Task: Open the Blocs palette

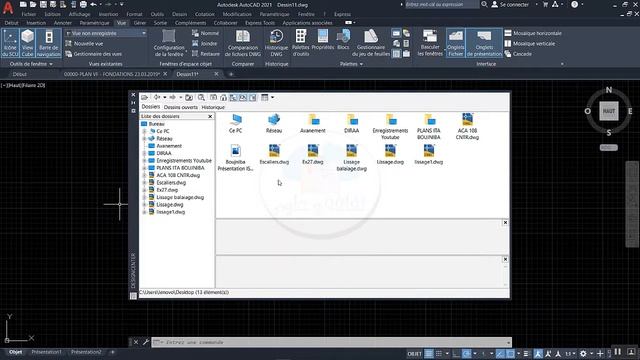Action: (343, 40)
